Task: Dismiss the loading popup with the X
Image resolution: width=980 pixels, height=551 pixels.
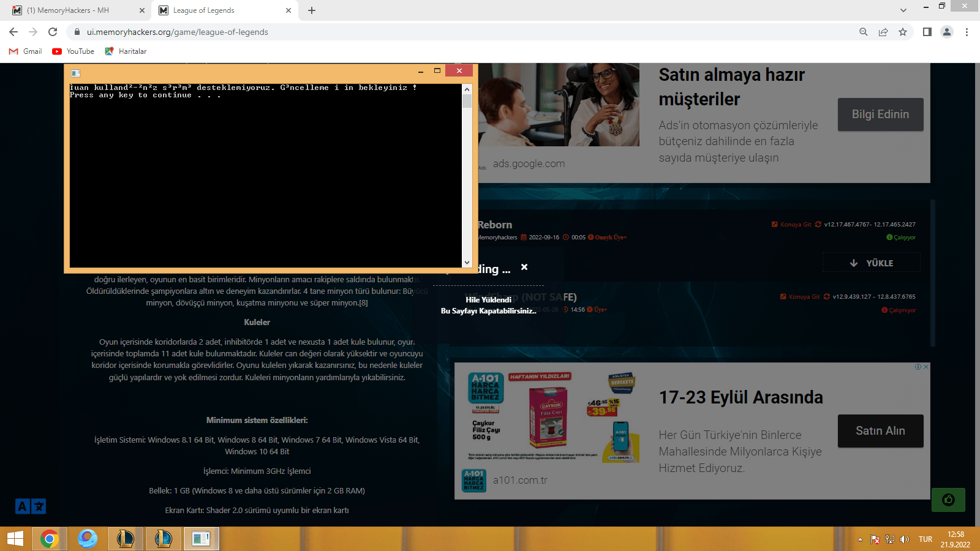Action: (524, 267)
